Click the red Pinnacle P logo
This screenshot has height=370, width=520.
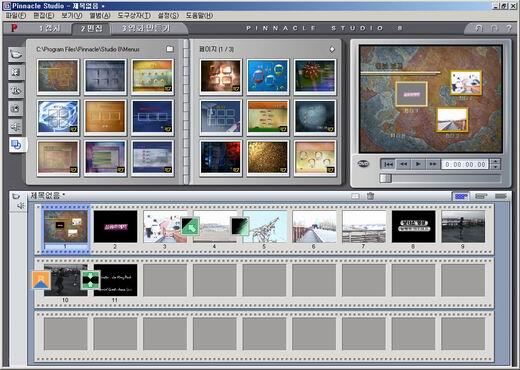[14, 28]
